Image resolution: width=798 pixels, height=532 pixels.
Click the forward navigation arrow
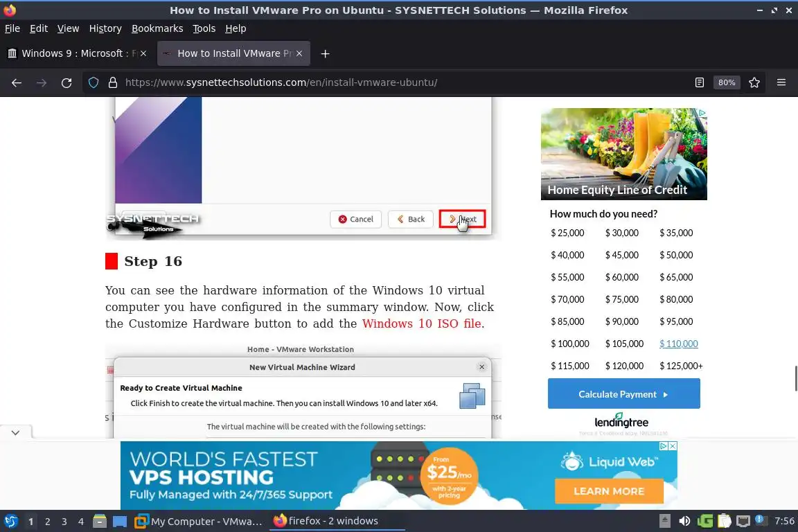pos(42,82)
